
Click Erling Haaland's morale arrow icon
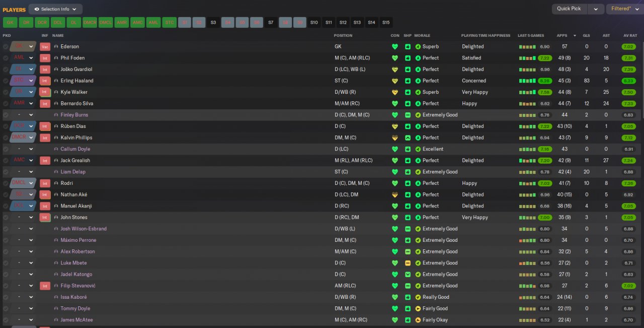[418, 81]
